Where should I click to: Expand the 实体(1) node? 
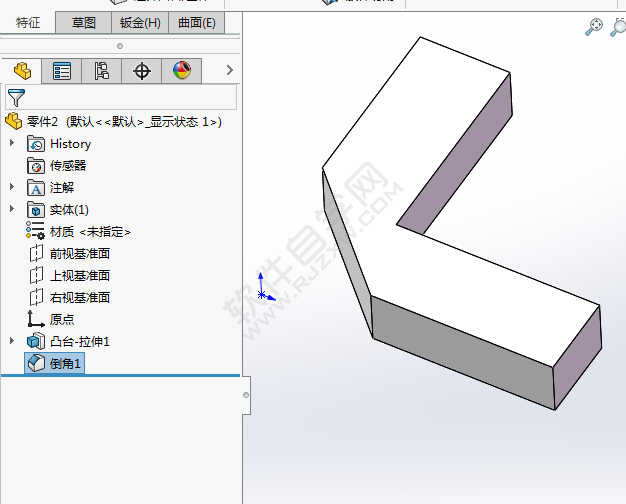point(12,208)
